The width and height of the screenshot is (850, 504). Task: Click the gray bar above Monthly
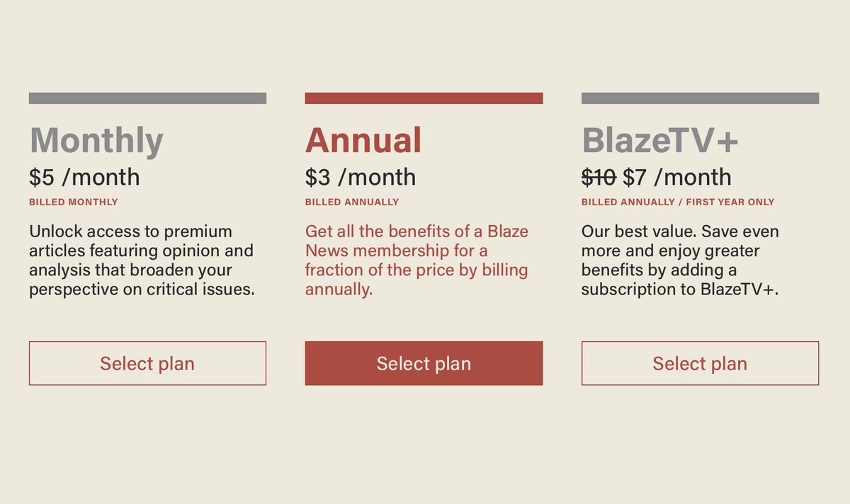(147, 98)
